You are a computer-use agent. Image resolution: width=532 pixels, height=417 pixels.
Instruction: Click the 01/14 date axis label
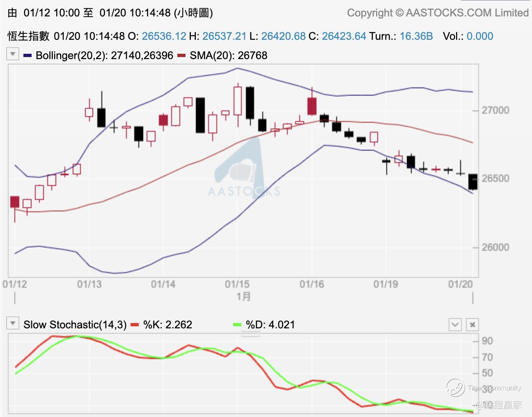click(163, 284)
